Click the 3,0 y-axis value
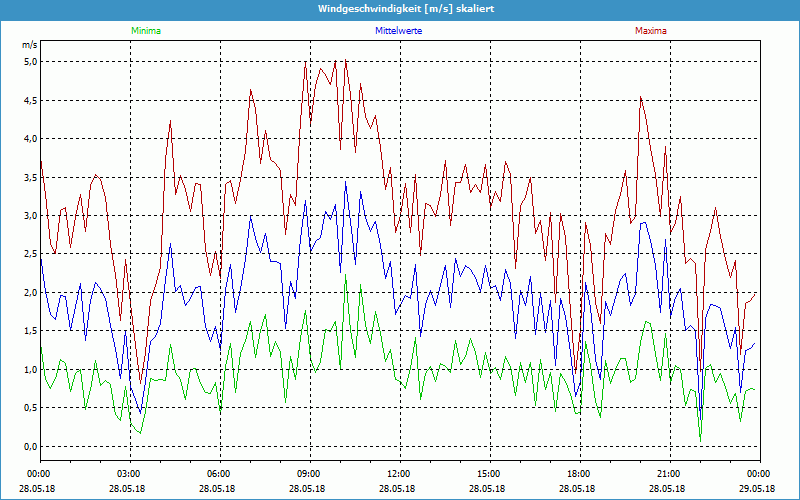 click(31, 216)
